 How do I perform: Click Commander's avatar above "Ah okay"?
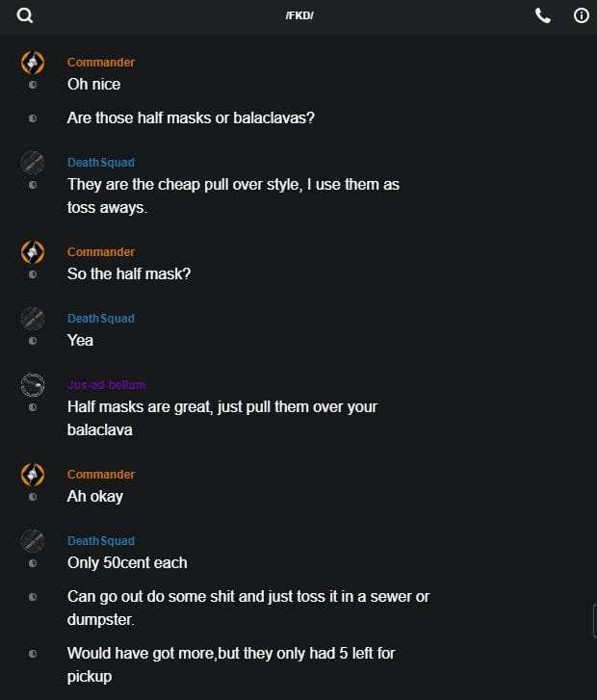tap(33, 475)
